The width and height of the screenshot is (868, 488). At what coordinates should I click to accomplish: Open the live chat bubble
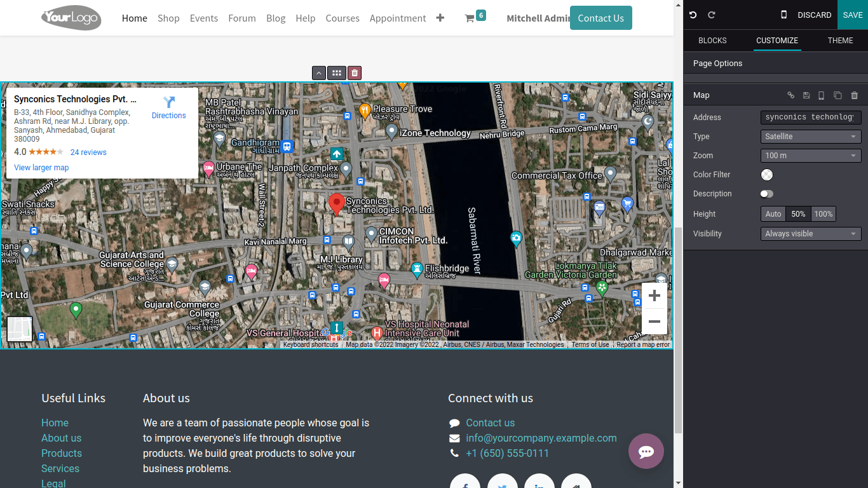point(646,451)
